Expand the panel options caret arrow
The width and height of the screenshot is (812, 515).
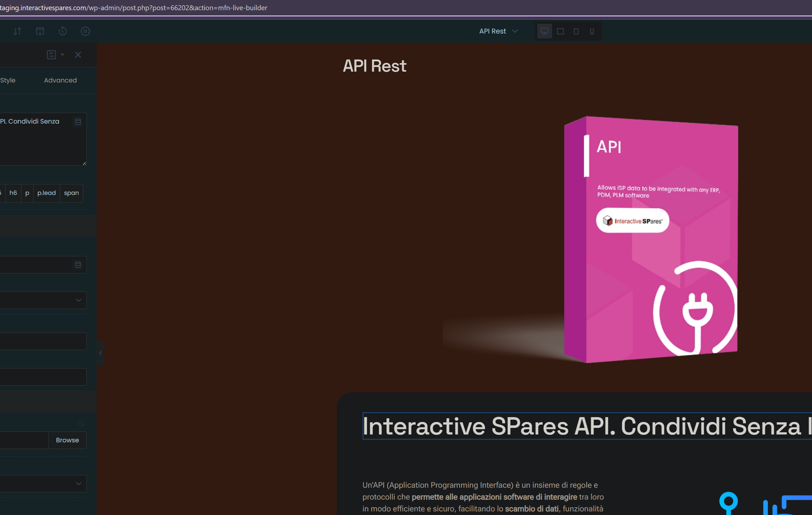(x=62, y=55)
